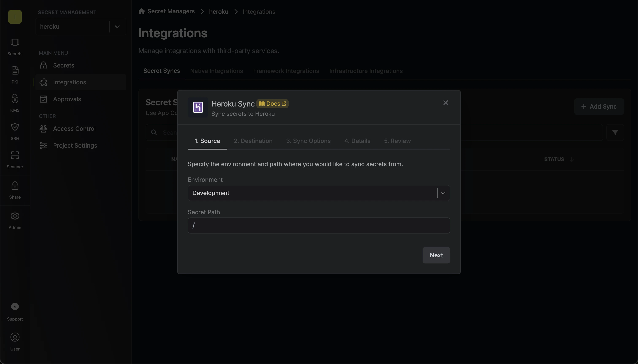This screenshot has width=638, height=364.
Task: Sort by the STATUS column arrow
Action: [x=572, y=159]
